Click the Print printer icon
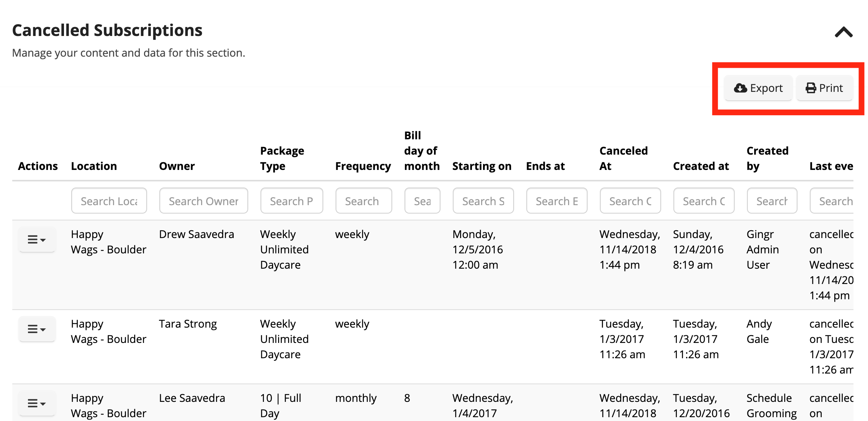 point(810,88)
